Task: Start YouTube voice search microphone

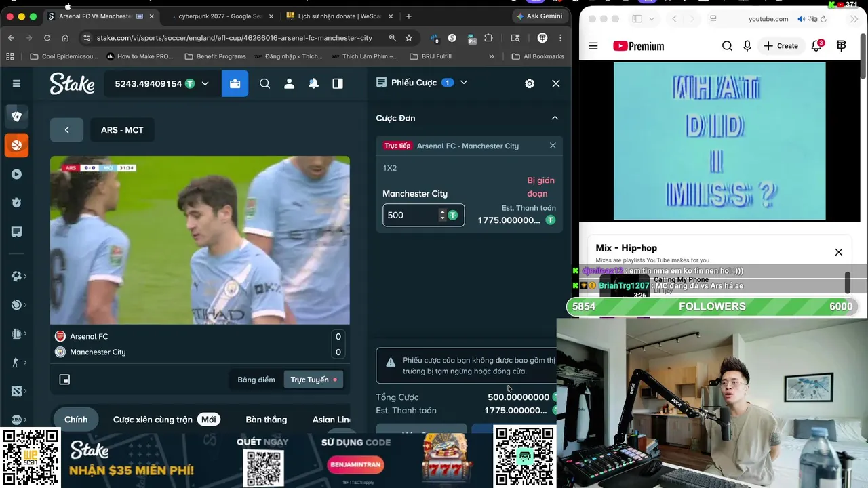Action: click(x=747, y=46)
